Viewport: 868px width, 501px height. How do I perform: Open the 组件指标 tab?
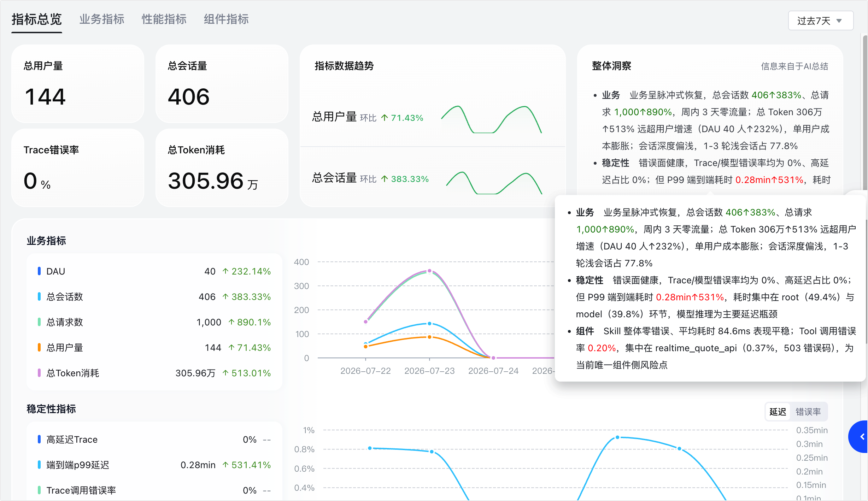pyautogui.click(x=226, y=19)
